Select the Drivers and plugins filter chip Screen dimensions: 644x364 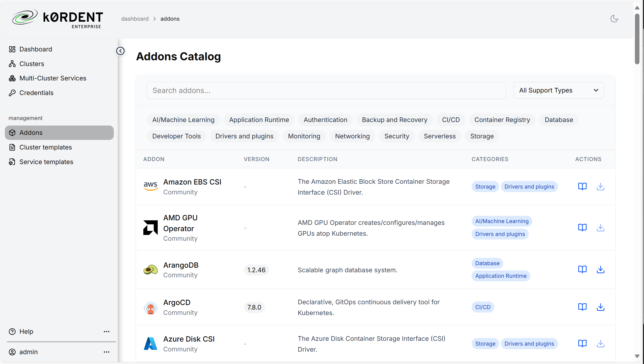[244, 136]
